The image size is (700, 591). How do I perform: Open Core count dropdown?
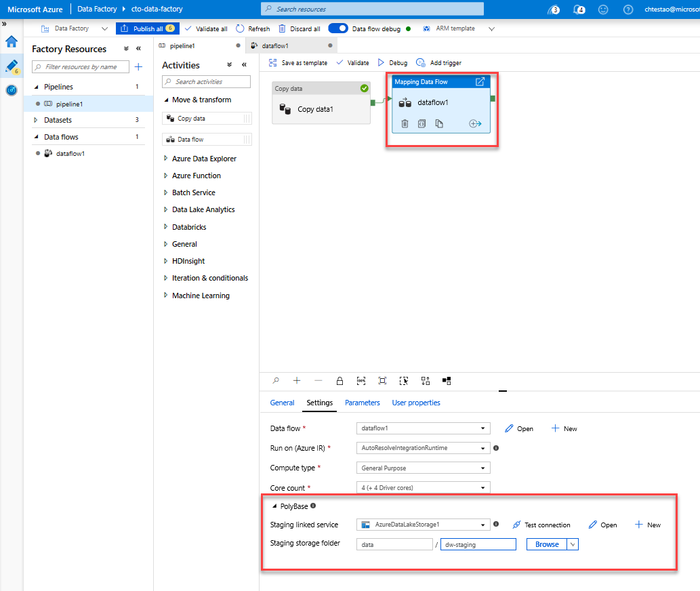[x=424, y=487]
